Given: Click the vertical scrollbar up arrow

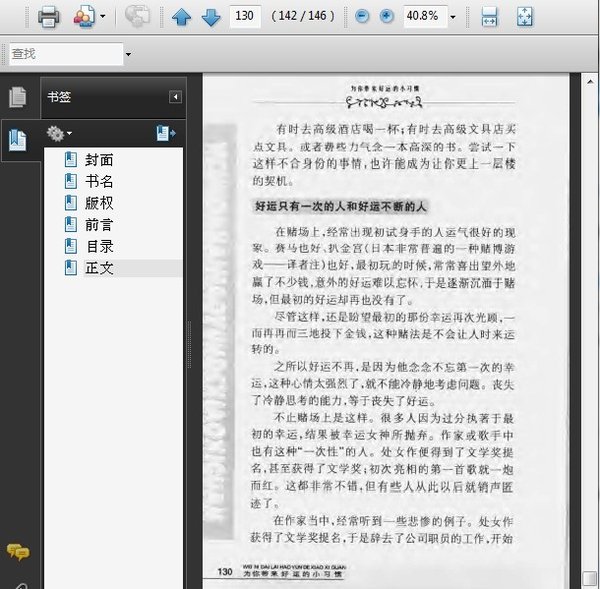Looking at the screenshot, I should click(x=590, y=82).
